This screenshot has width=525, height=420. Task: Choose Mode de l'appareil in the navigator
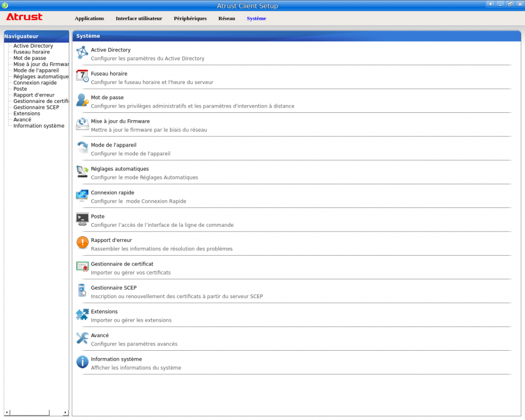(x=36, y=70)
